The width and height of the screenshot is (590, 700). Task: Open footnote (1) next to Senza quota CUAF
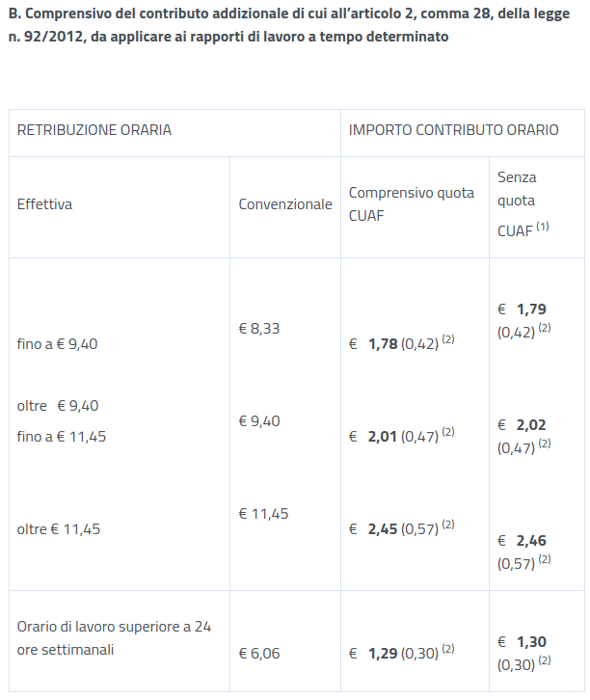click(x=543, y=227)
